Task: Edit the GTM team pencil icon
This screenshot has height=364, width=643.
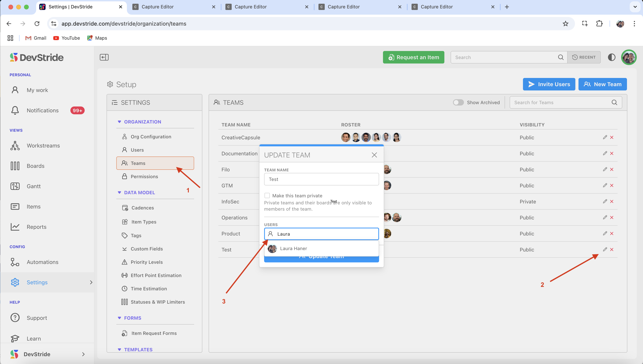Action: click(x=605, y=185)
